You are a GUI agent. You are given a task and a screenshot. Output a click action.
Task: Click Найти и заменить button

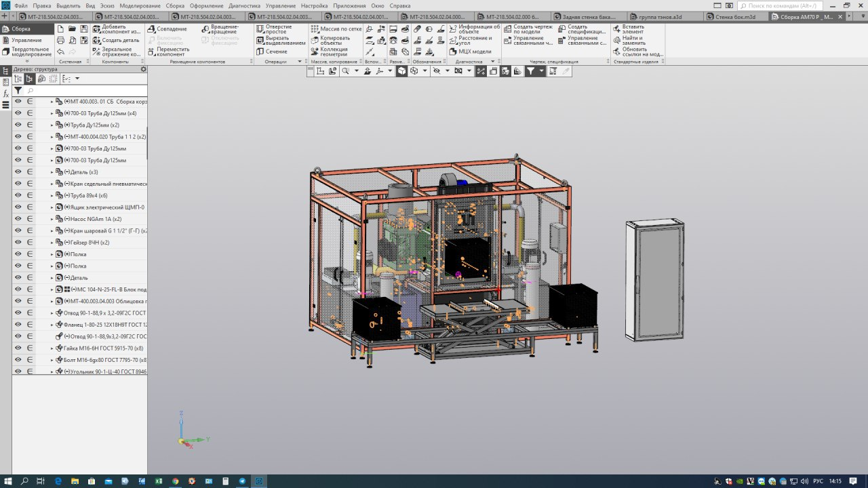coord(630,41)
